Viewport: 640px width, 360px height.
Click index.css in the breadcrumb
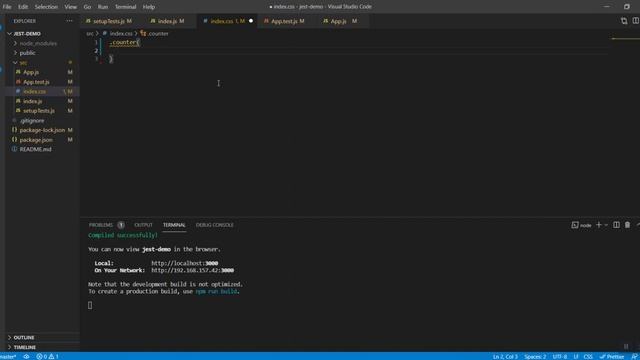(x=121, y=33)
